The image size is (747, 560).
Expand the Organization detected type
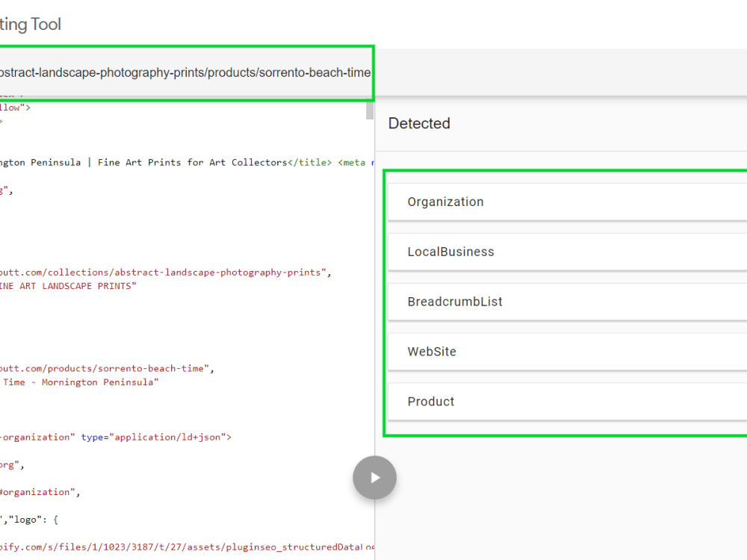click(x=446, y=202)
